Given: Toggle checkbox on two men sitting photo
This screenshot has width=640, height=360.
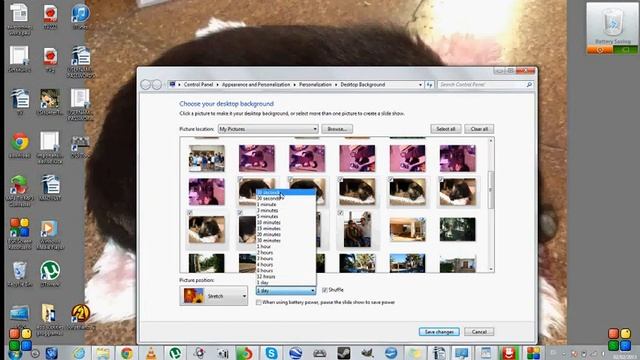Looking at the screenshot, I should tap(340, 213).
